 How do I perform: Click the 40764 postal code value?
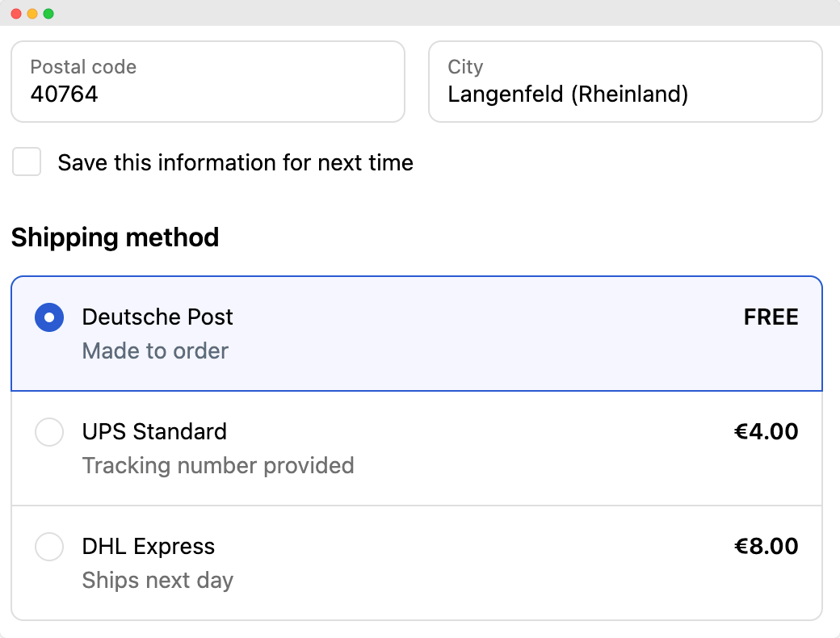coord(65,94)
